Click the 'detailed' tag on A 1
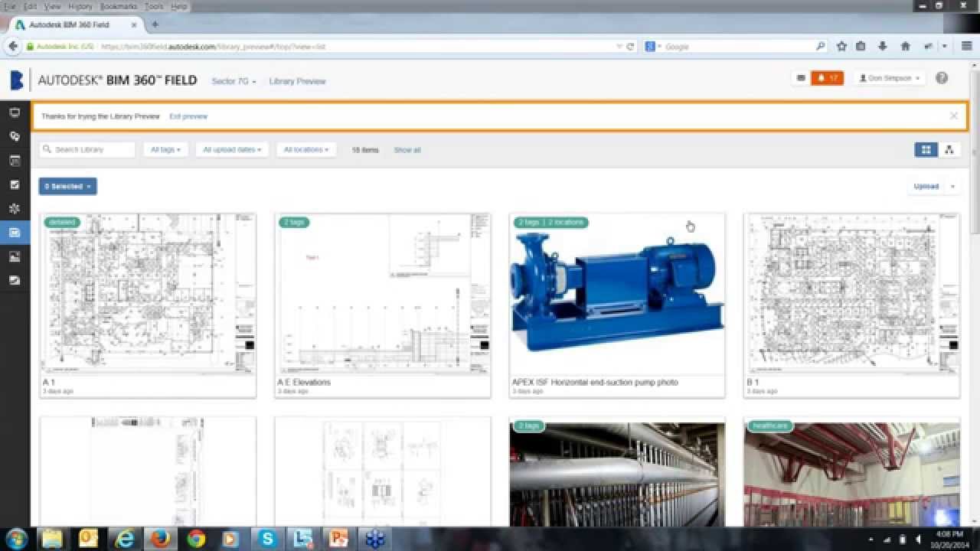This screenshot has width=980, height=551. coord(62,222)
